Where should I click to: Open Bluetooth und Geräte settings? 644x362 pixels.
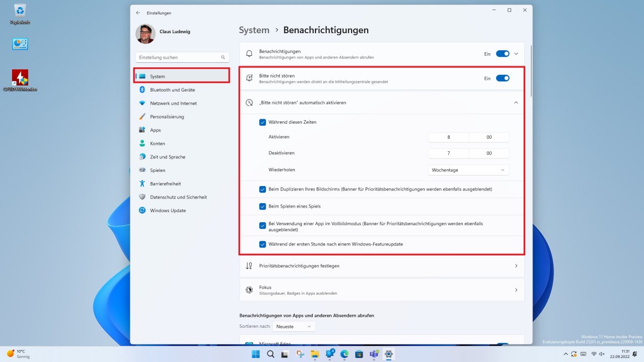click(182, 89)
